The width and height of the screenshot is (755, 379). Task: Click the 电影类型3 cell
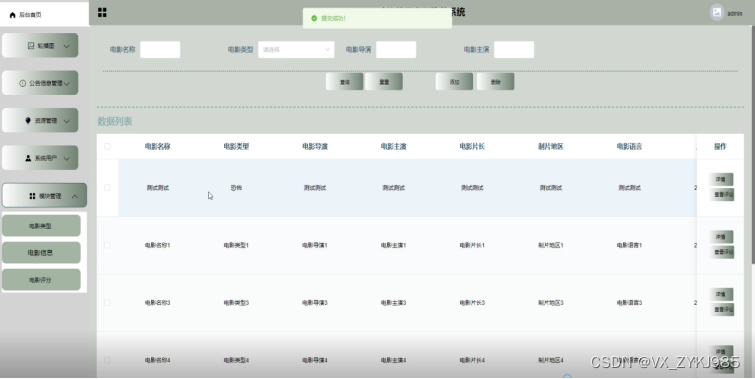pyautogui.click(x=236, y=302)
